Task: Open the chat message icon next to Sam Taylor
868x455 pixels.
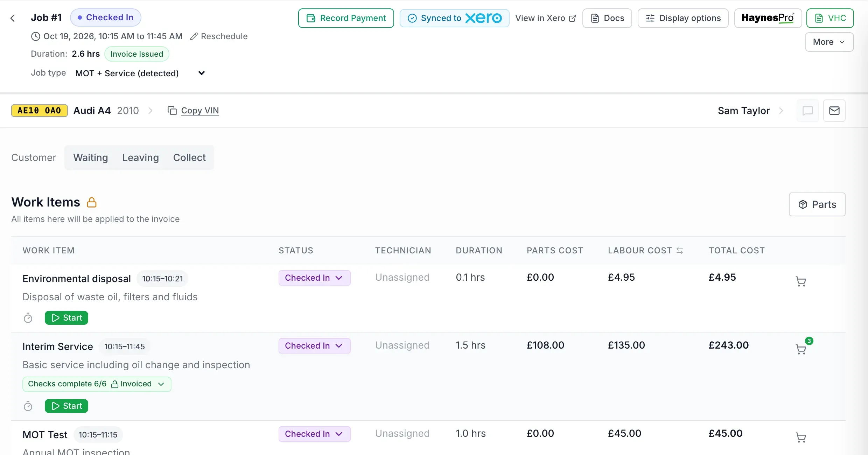Action: pyautogui.click(x=807, y=111)
